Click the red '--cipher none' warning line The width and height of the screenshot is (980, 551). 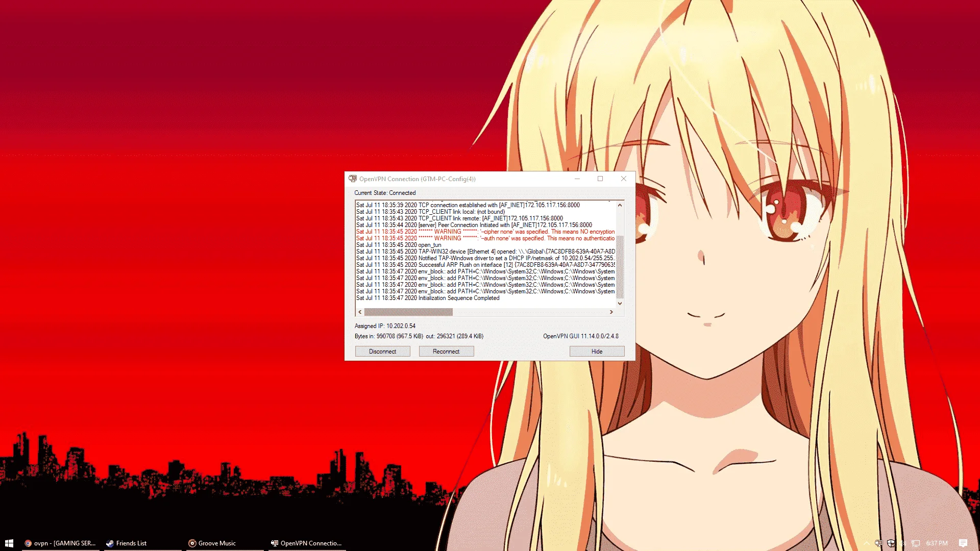485,232
